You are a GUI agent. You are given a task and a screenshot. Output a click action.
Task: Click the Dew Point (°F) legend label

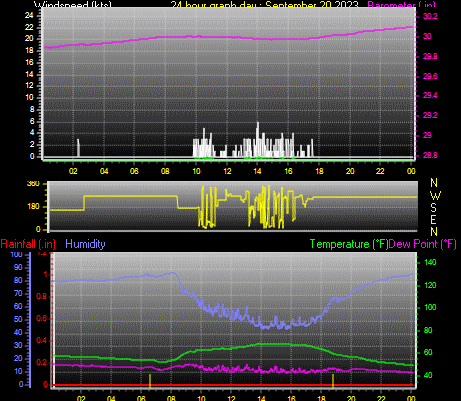pos(422,244)
